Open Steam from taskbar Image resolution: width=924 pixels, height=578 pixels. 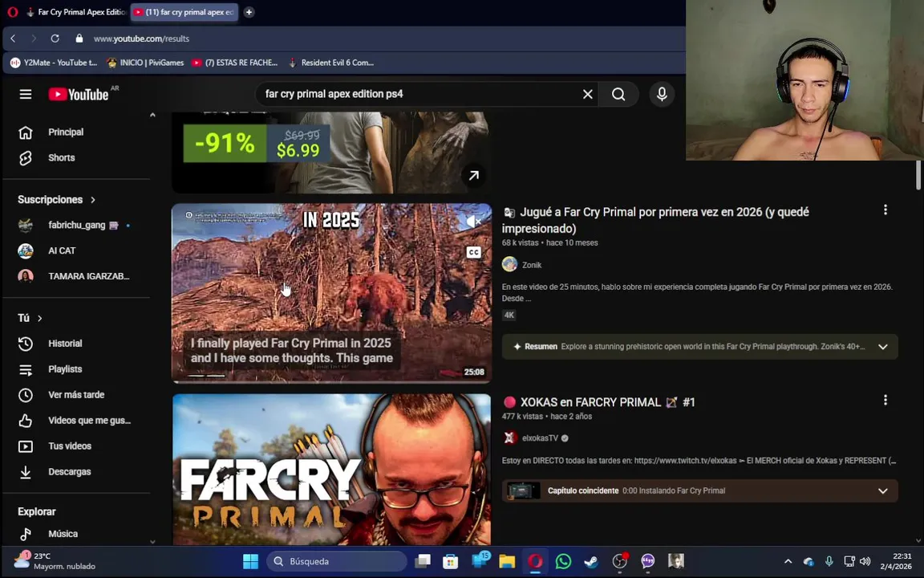(x=591, y=561)
